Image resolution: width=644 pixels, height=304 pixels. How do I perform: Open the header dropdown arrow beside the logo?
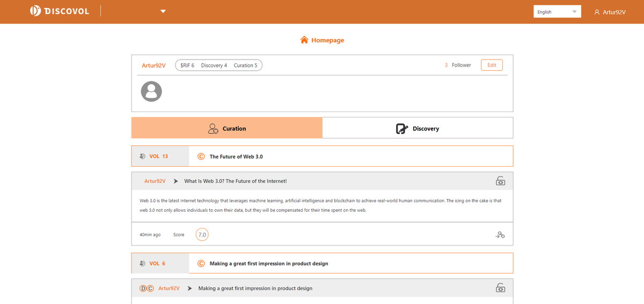[x=163, y=11]
